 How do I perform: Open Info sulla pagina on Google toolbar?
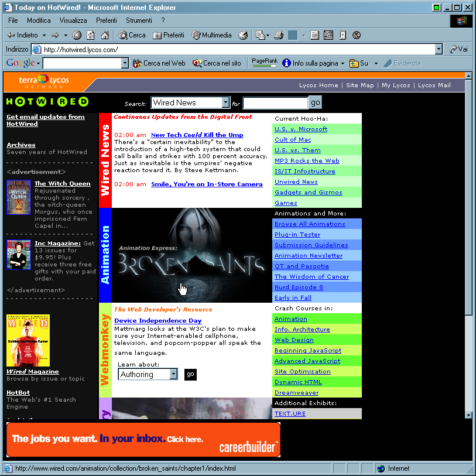310,63
